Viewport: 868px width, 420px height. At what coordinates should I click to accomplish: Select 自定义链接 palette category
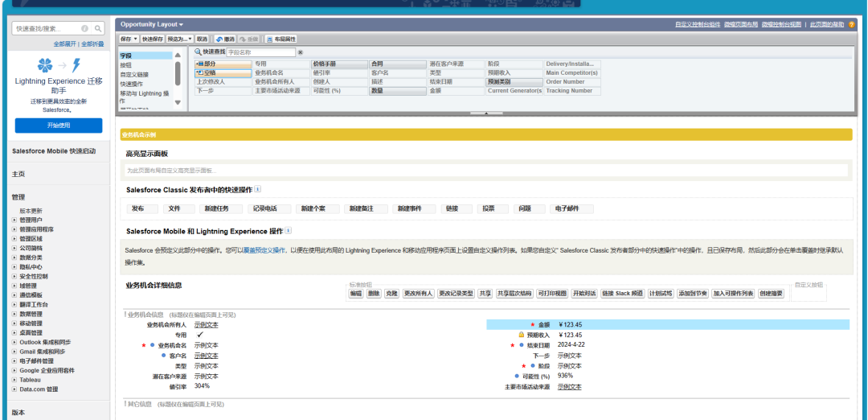pos(134,75)
